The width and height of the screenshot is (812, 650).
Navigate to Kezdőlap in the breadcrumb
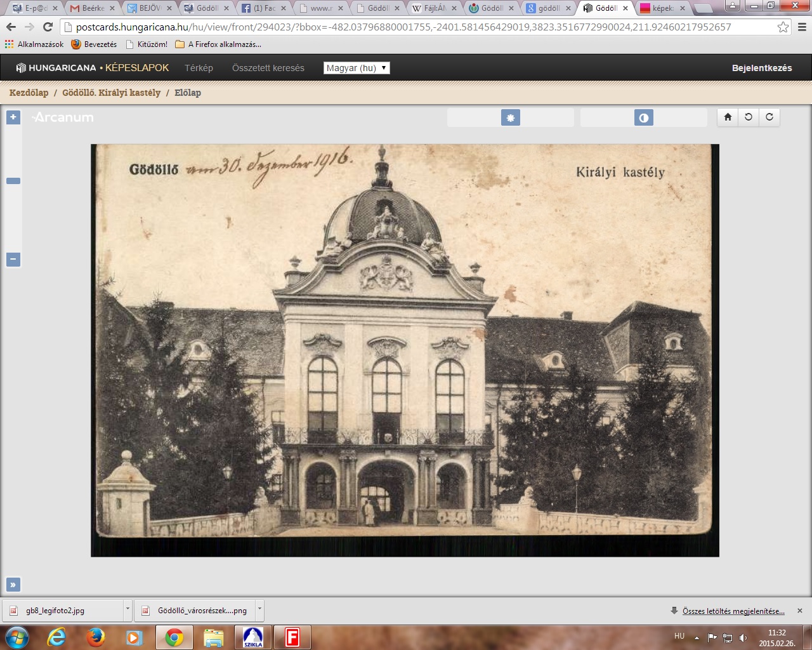coord(29,93)
